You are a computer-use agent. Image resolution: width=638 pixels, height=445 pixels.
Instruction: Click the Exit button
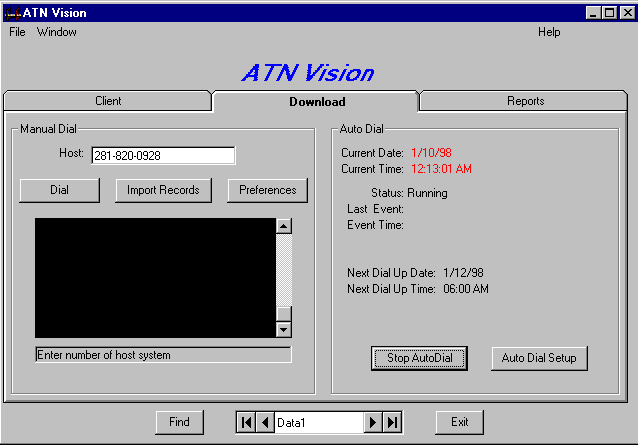coord(460,423)
